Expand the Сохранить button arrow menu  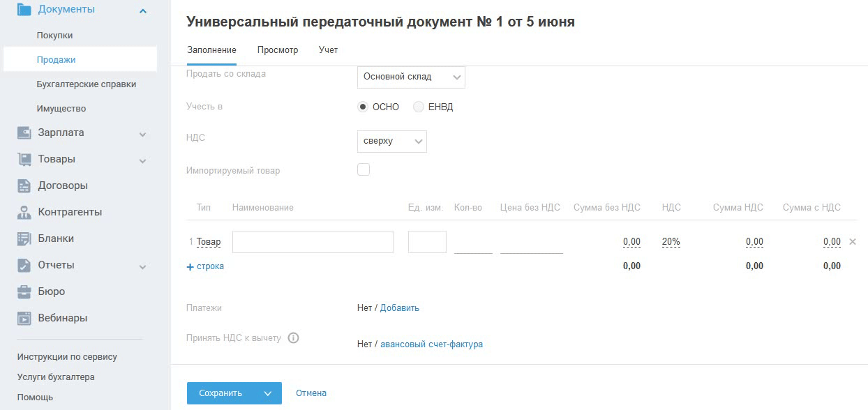[x=268, y=393]
